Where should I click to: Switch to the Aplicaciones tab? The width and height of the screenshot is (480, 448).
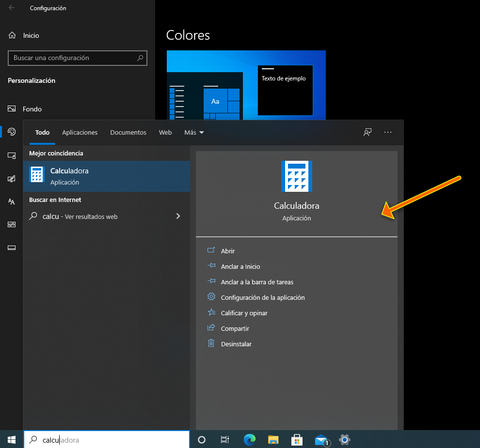[x=80, y=132]
